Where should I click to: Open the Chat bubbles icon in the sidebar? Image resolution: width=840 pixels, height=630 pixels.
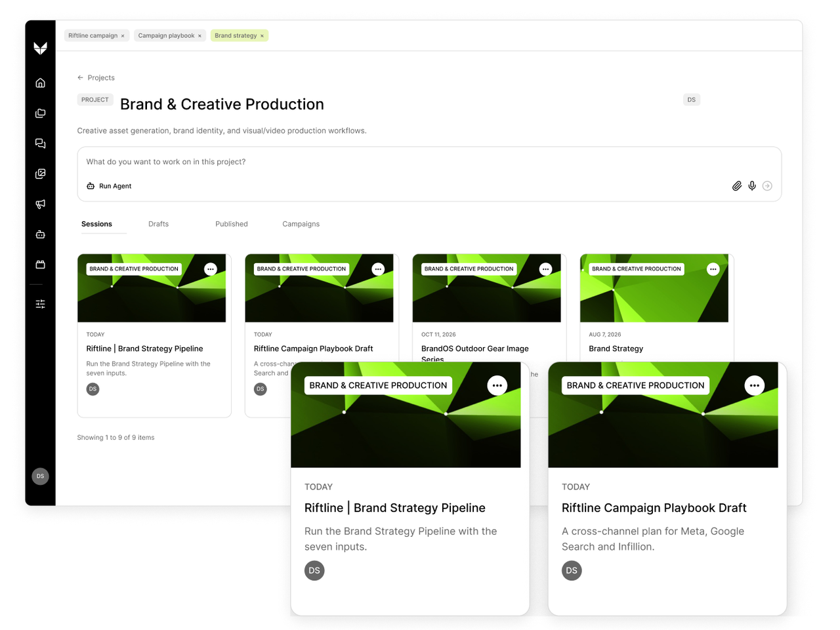(40, 143)
